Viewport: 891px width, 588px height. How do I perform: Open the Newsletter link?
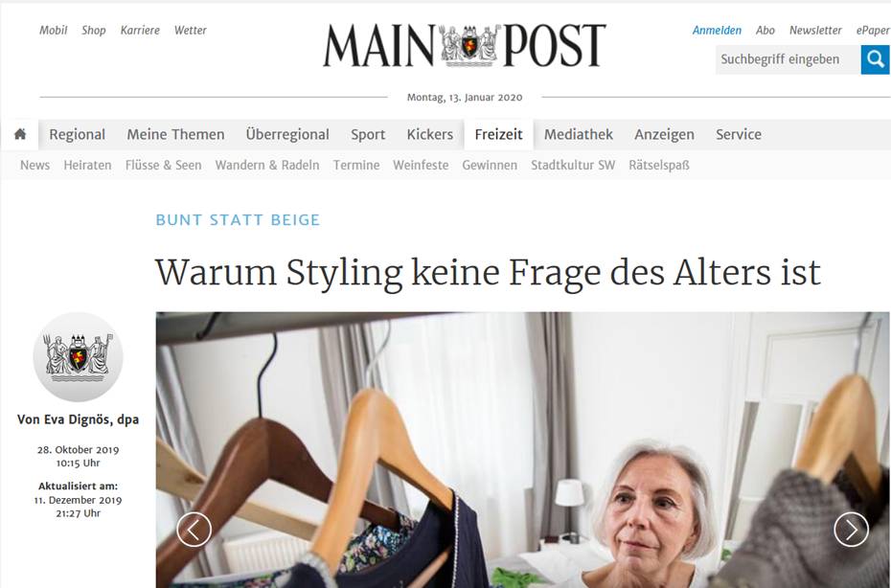pos(815,31)
